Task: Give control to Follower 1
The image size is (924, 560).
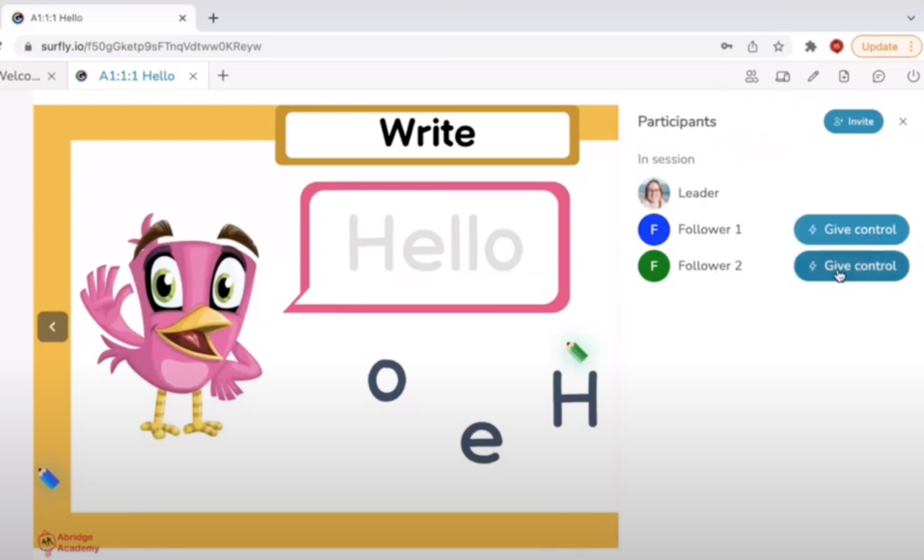Action: tap(852, 230)
